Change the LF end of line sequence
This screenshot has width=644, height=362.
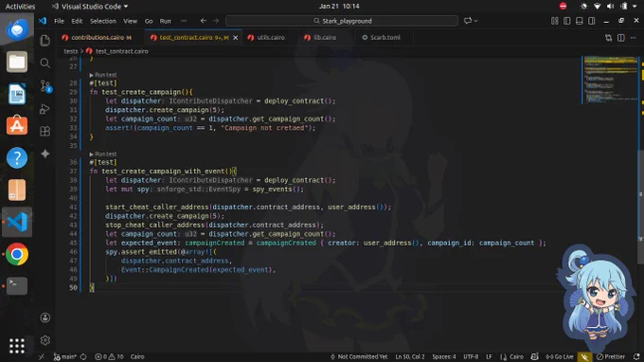(489, 356)
